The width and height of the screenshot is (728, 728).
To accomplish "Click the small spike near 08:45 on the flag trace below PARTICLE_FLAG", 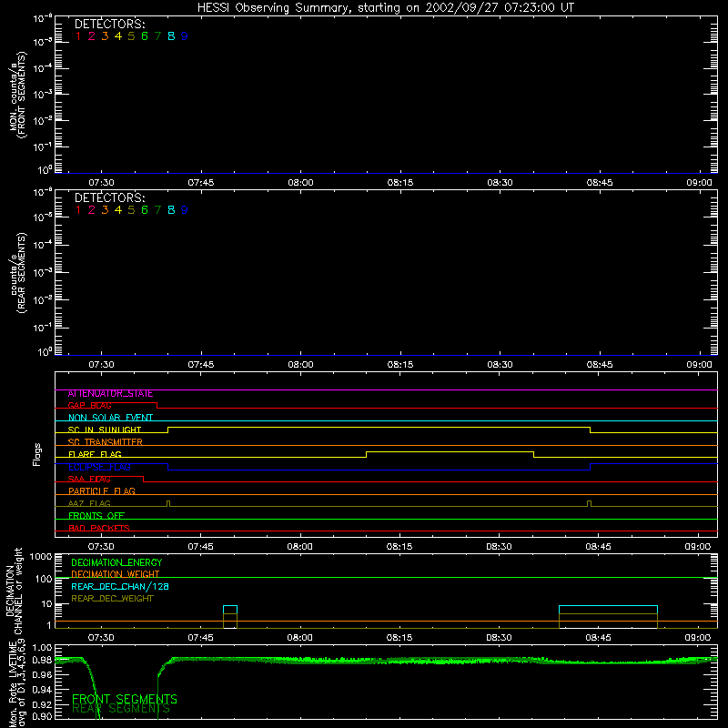I will 589,503.
